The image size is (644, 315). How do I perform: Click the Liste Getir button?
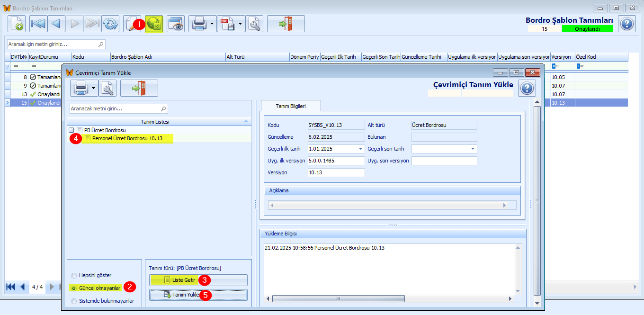pos(198,280)
